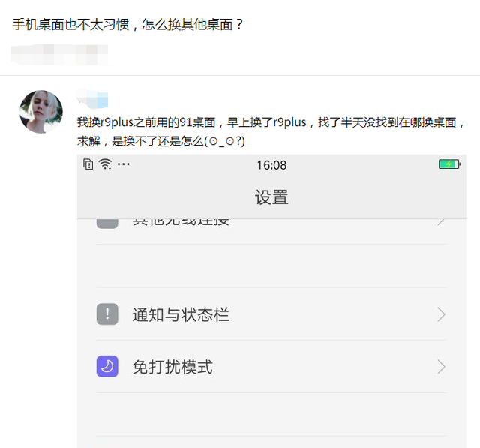Screen dimensions: 480x448
Task: Click the gray exclamation icon for 通知与状态栏
Action: coord(107,314)
